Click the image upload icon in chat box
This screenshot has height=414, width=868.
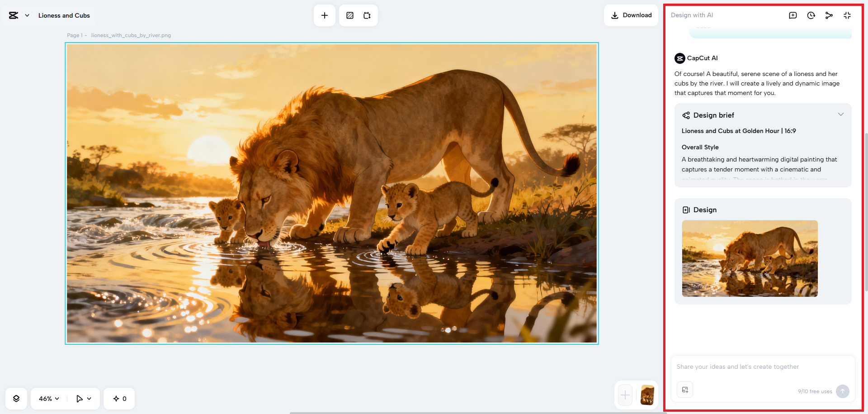pos(685,390)
